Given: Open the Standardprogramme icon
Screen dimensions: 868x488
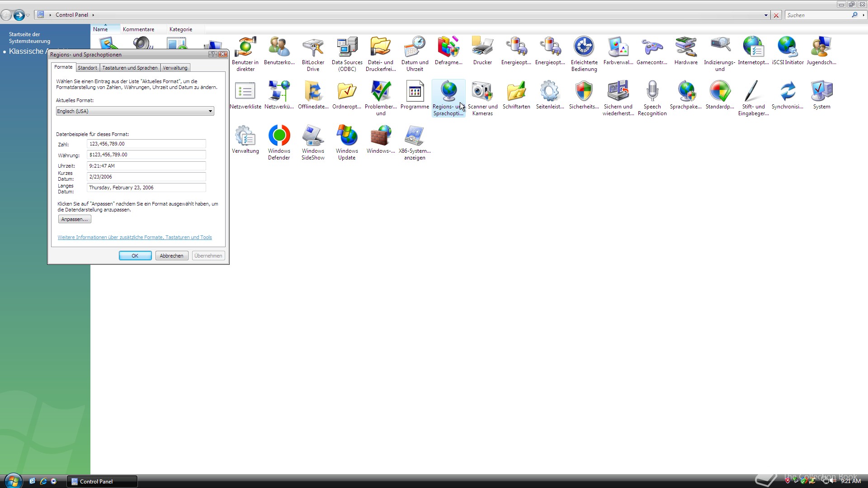Looking at the screenshot, I should click(x=720, y=95).
